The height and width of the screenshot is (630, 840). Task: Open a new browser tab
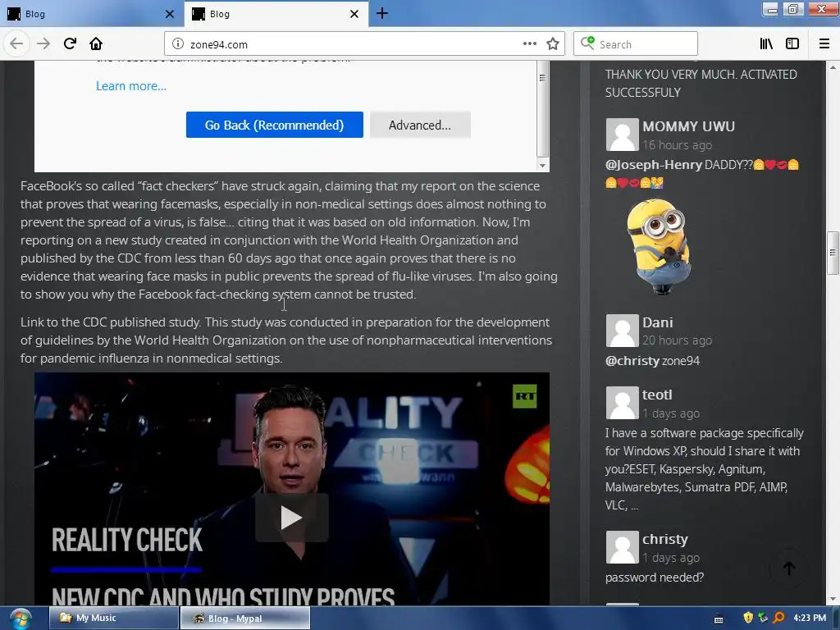click(x=382, y=13)
